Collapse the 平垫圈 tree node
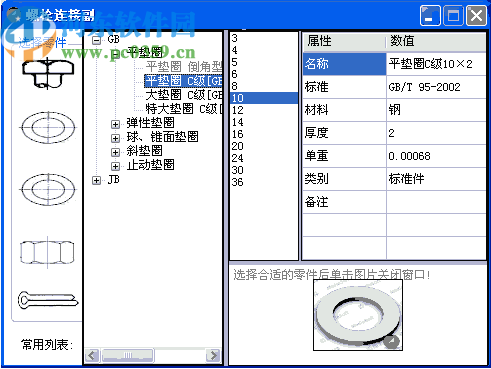Screen dimensions: 491x369 pyautogui.click(x=115, y=53)
